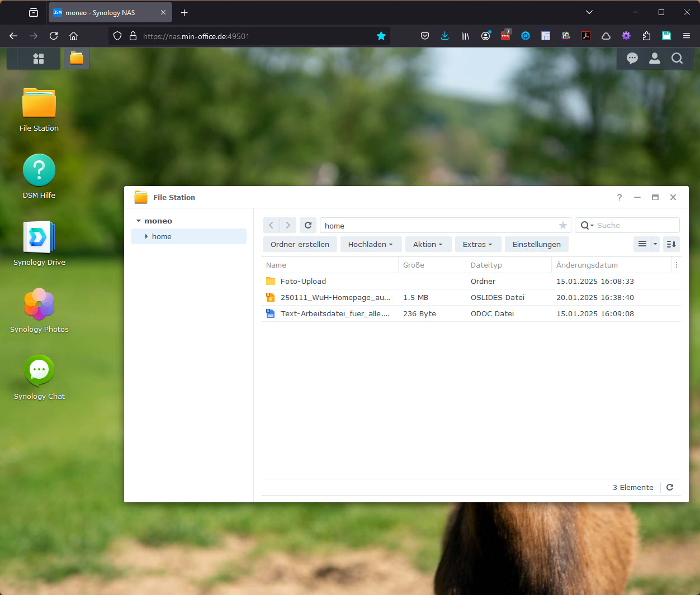
Task: Open File Station Einstellungen
Action: [x=536, y=244]
